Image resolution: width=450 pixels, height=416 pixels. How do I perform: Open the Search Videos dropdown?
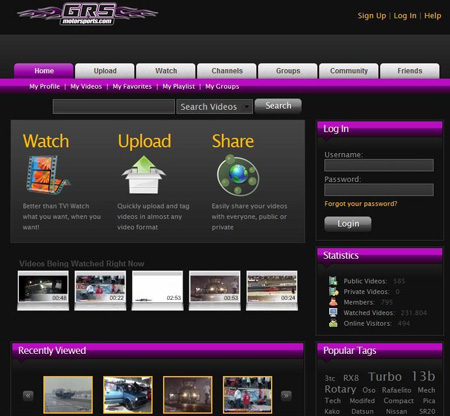coord(214,107)
